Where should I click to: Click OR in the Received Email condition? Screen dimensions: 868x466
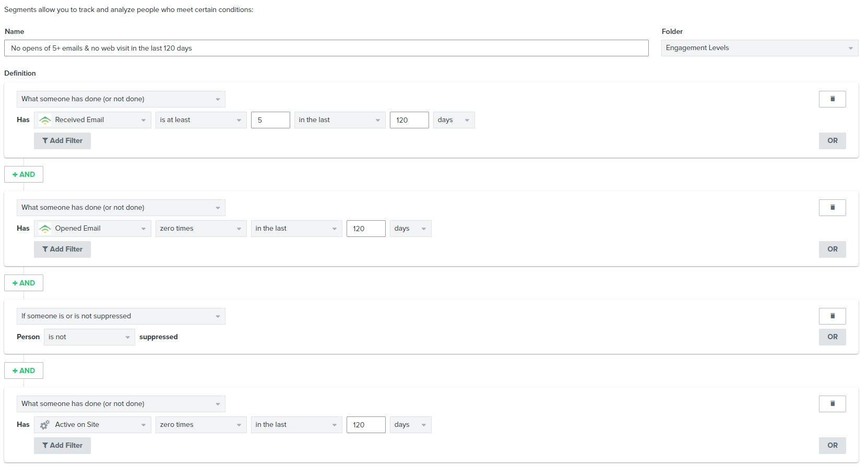coord(832,141)
